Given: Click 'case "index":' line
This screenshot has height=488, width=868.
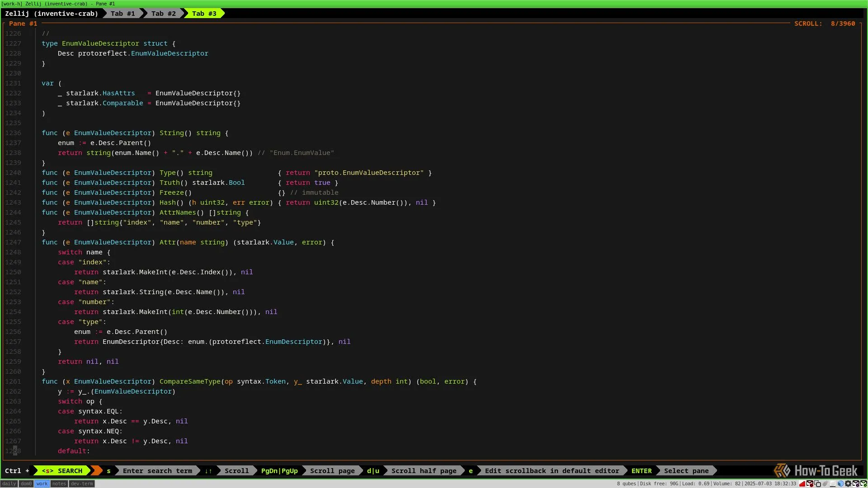Looking at the screenshot, I should [x=84, y=262].
